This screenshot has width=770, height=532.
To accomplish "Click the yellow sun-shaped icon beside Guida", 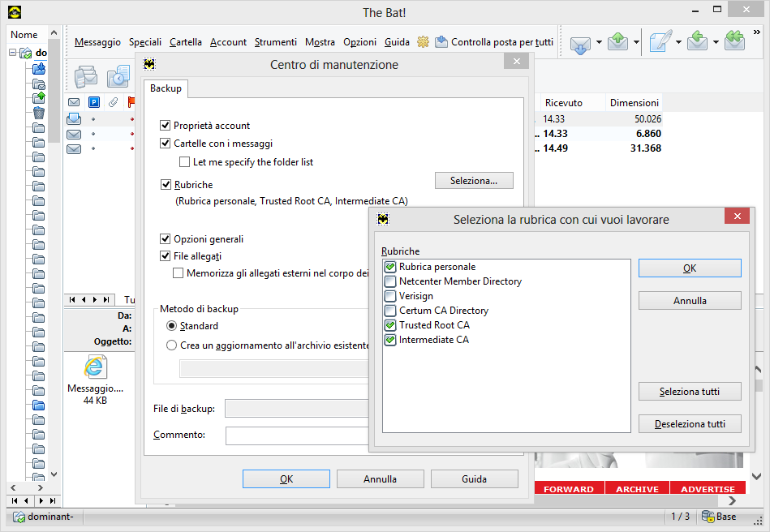I will (x=423, y=42).
